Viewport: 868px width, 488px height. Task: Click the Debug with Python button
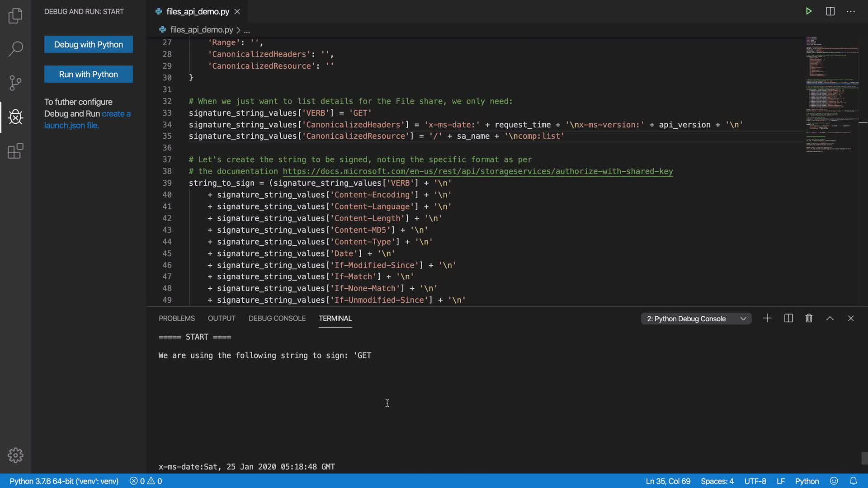click(89, 45)
